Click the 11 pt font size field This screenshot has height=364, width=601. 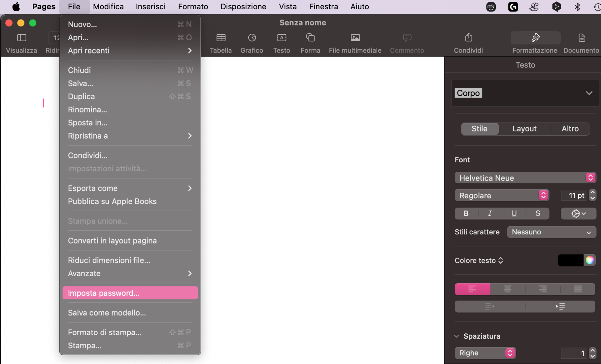point(574,196)
